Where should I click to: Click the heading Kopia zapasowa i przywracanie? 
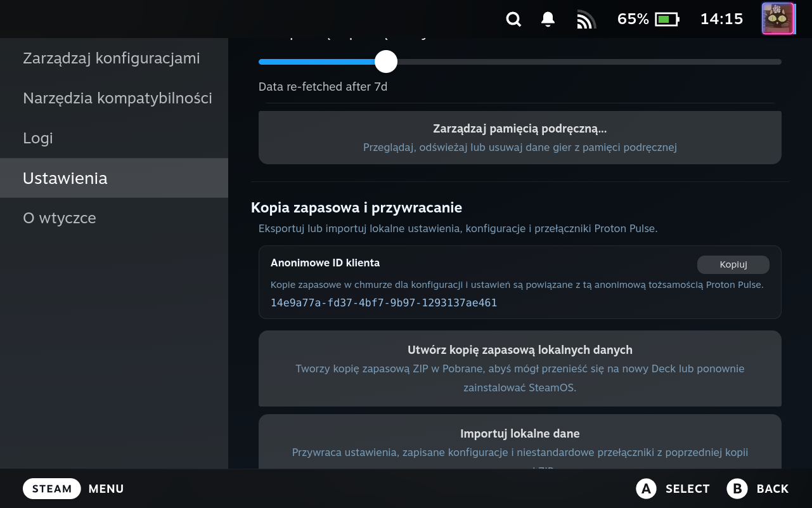click(x=356, y=207)
